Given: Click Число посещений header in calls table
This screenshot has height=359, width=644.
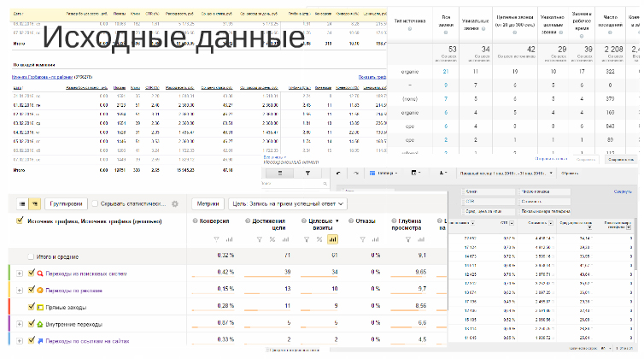Looking at the screenshot, I should [x=611, y=21].
